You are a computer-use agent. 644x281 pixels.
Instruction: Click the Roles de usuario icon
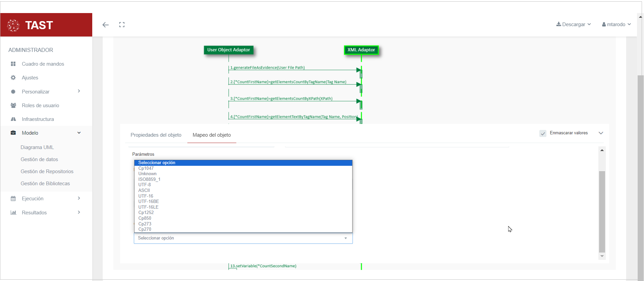[13, 106]
